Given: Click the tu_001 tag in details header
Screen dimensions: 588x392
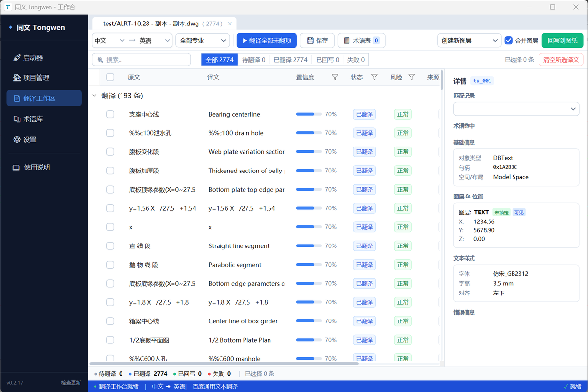Looking at the screenshot, I should (x=482, y=81).
